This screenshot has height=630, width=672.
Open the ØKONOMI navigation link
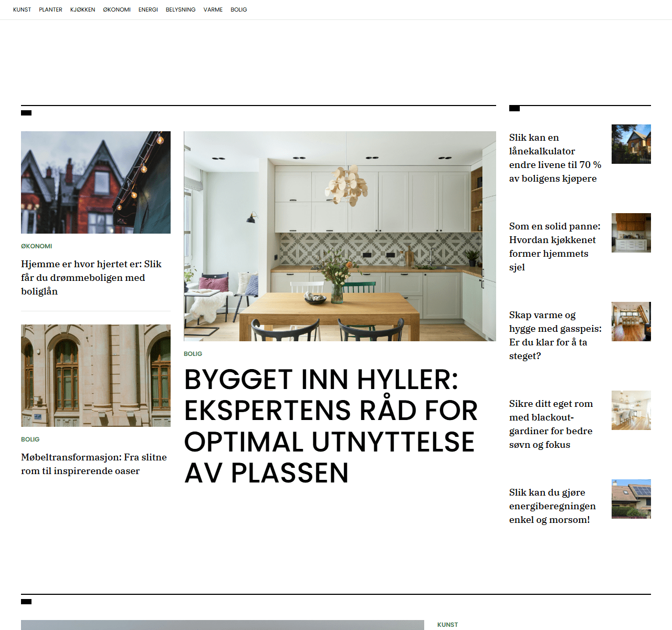[x=117, y=9]
